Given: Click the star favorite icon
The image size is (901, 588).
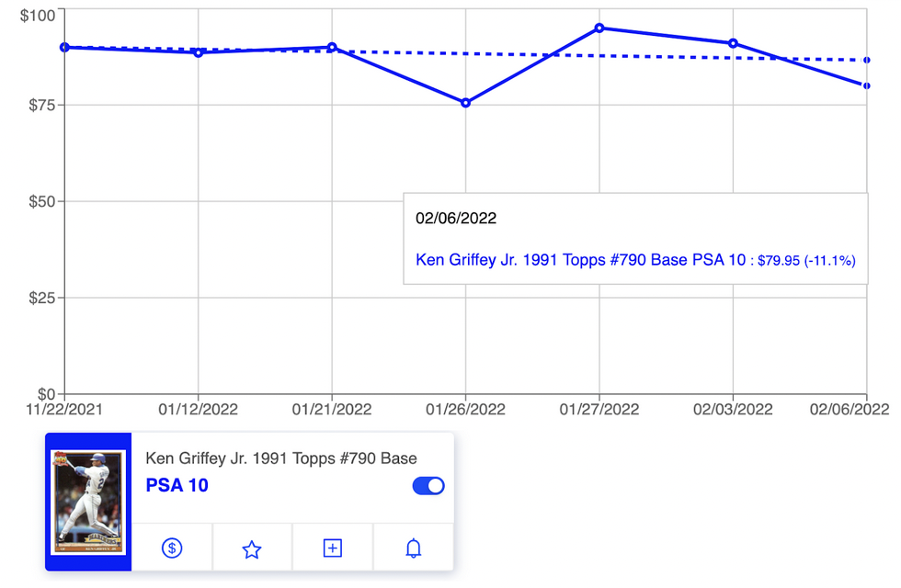Looking at the screenshot, I should click(252, 549).
